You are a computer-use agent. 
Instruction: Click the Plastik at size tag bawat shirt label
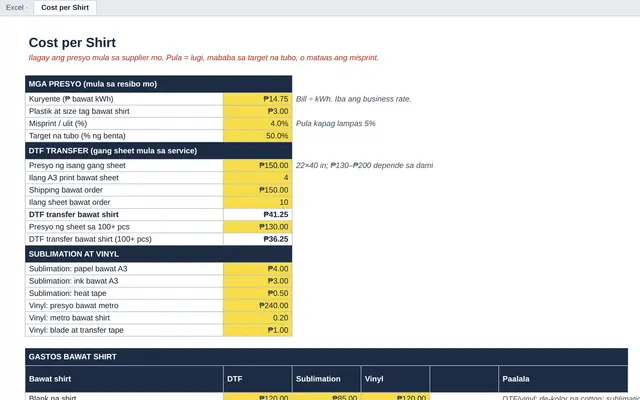coord(79,111)
